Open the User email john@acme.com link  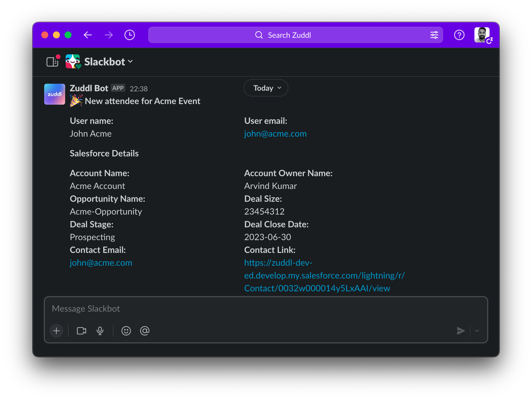[x=275, y=134]
